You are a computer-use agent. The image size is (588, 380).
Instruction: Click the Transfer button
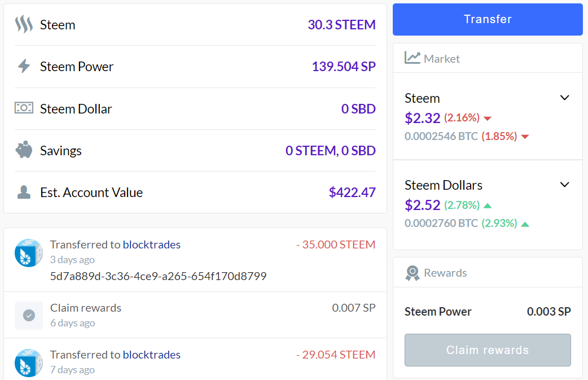pyautogui.click(x=488, y=20)
